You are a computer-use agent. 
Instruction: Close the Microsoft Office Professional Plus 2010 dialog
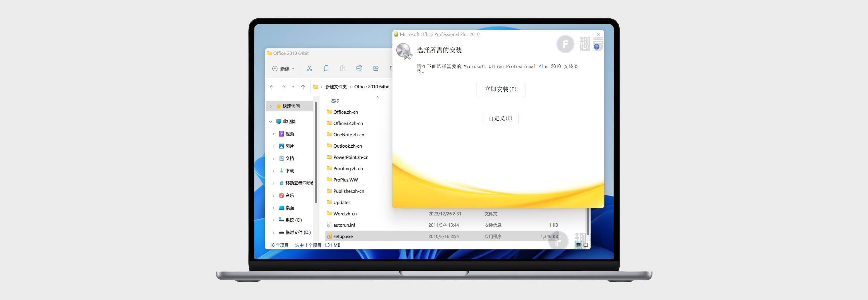coord(599,34)
